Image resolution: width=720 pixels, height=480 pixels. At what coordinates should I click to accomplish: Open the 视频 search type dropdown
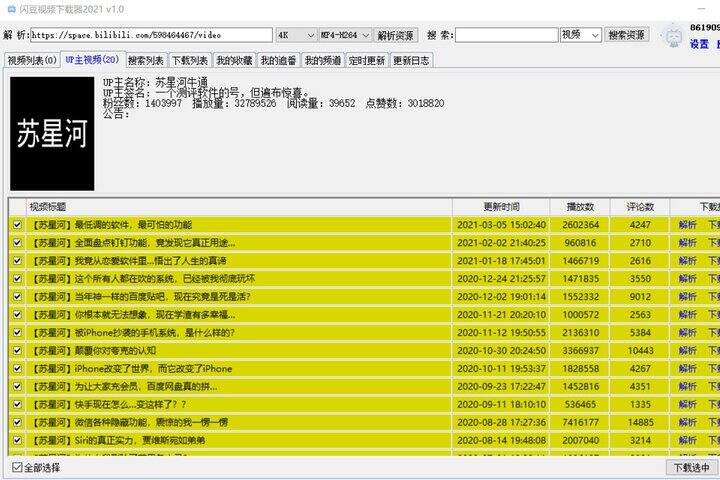click(580, 35)
